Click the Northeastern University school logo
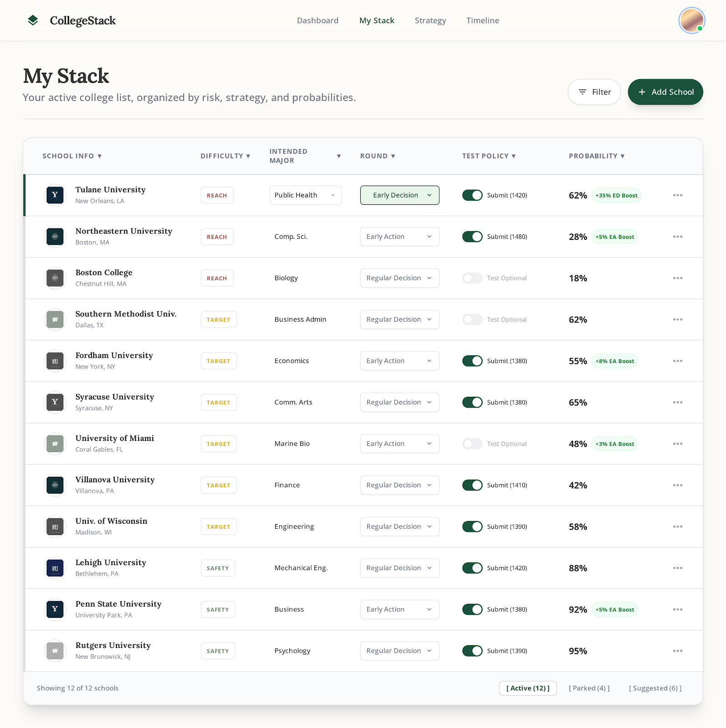The image size is (726, 728). click(x=55, y=237)
